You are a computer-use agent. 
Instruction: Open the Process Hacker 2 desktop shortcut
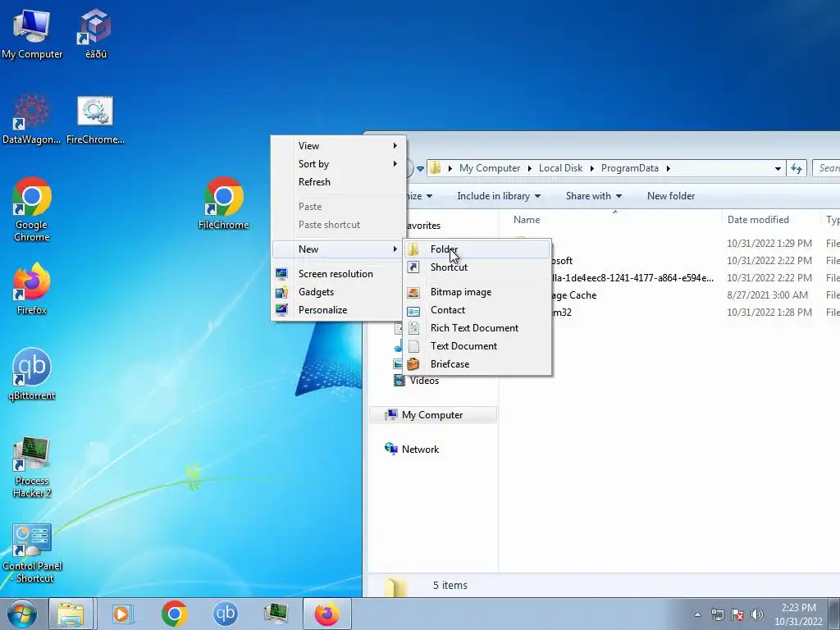tap(32, 467)
